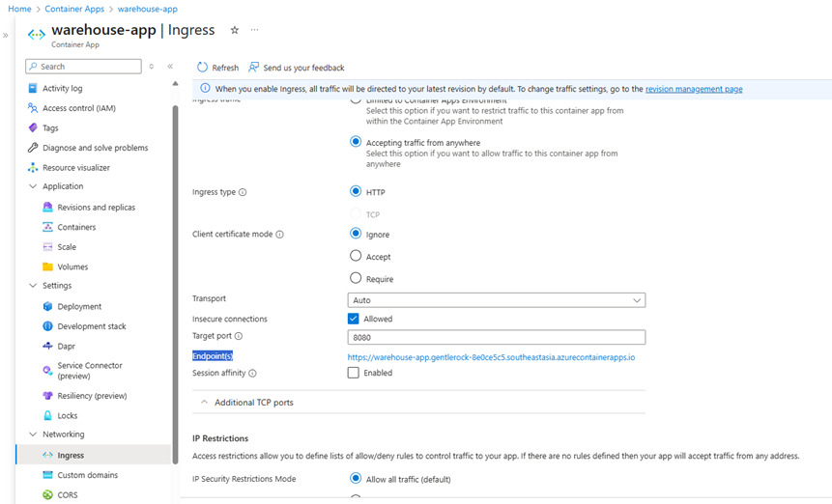The height and width of the screenshot is (504, 832).
Task: Select Ignore client certificate mode
Action: point(356,234)
